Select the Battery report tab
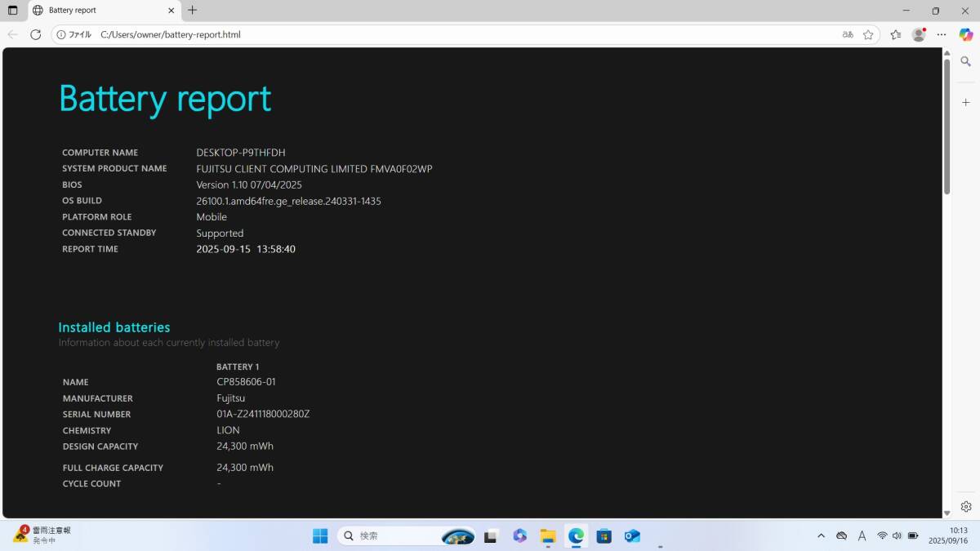Image resolution: width=980 pixels, height=551 pixels. 98,11
